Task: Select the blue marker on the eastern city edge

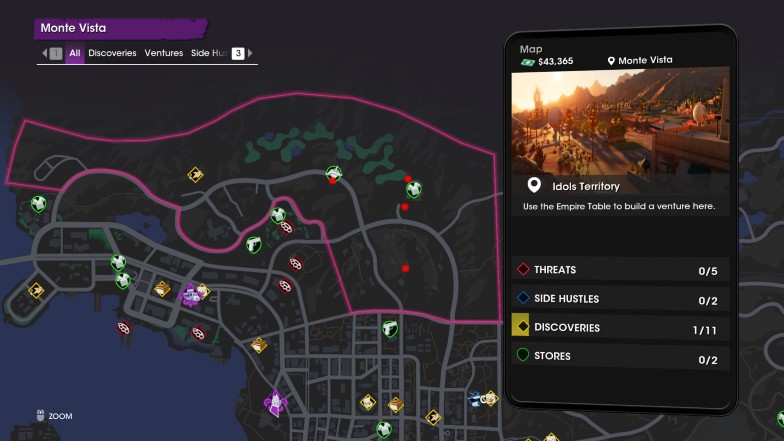Action: click(x=474, y=399)
